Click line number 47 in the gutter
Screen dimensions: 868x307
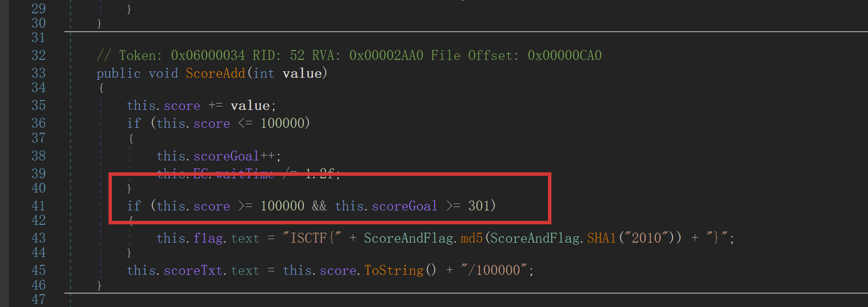pos(39,300)
